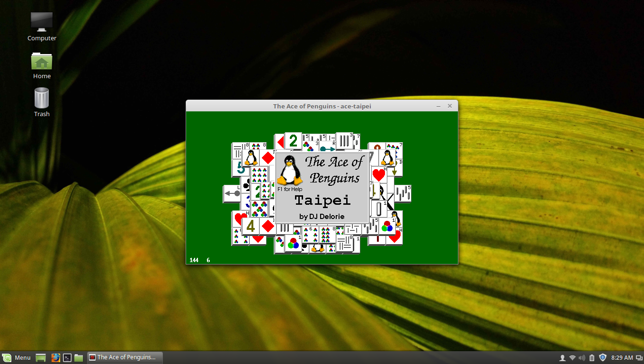Click the Show Desktop panel icon
The image size is (644, 364).
41,357
